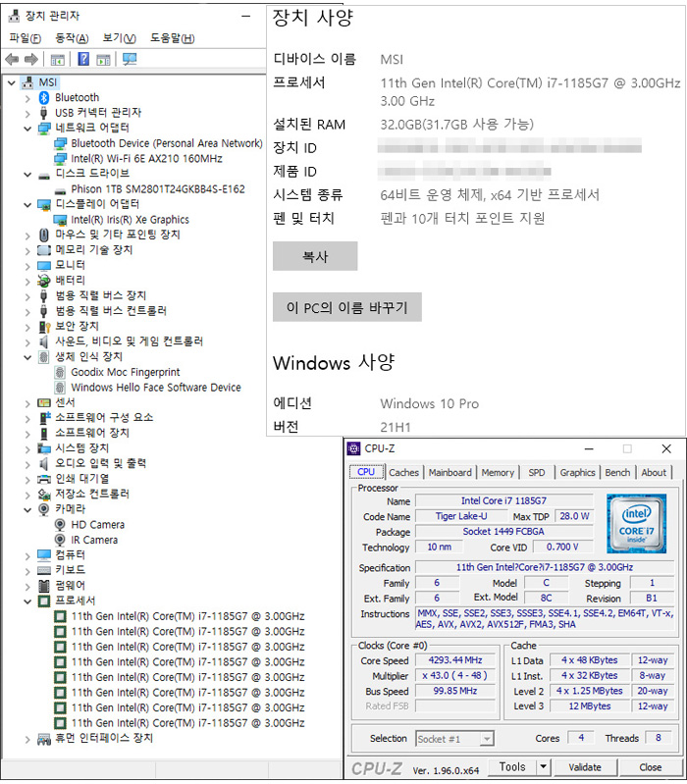Select the USB 커넥터 관리자 icon

(44, 113)
